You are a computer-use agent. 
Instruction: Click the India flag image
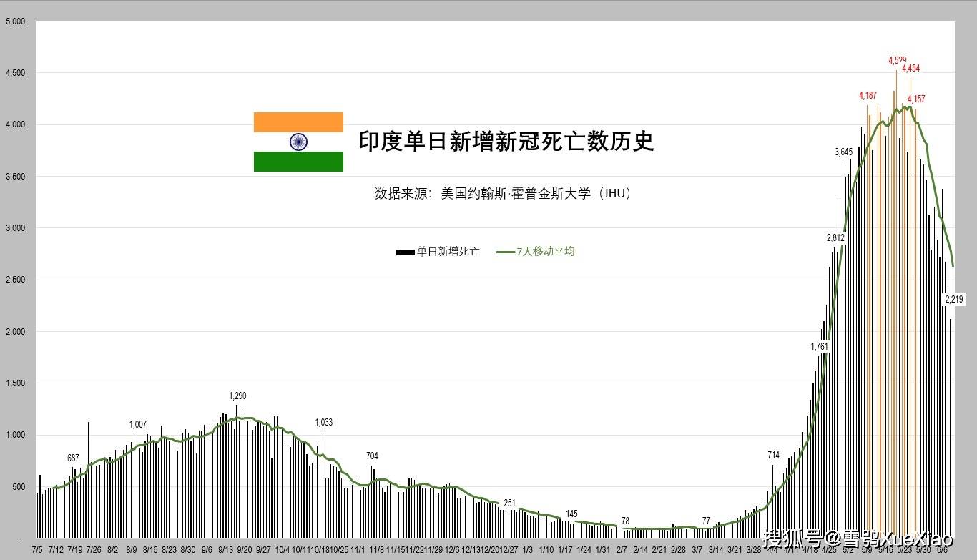coord(298,142)
